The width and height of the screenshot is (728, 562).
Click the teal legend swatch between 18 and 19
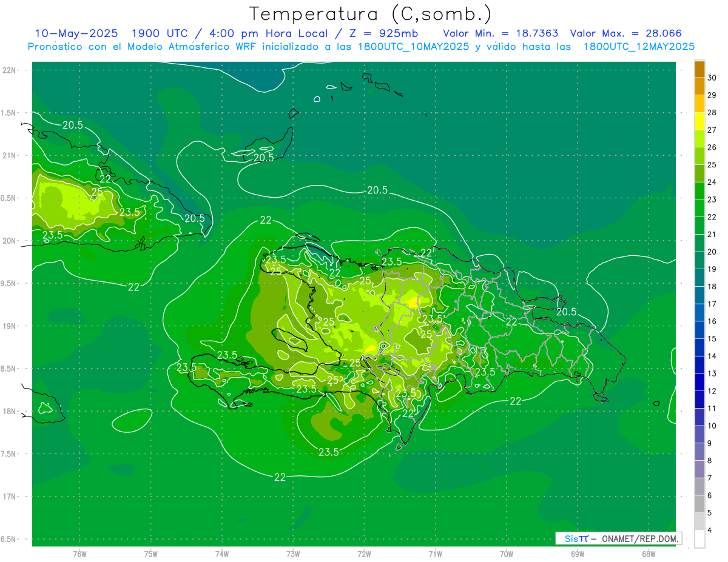click(x=699, y=278)
